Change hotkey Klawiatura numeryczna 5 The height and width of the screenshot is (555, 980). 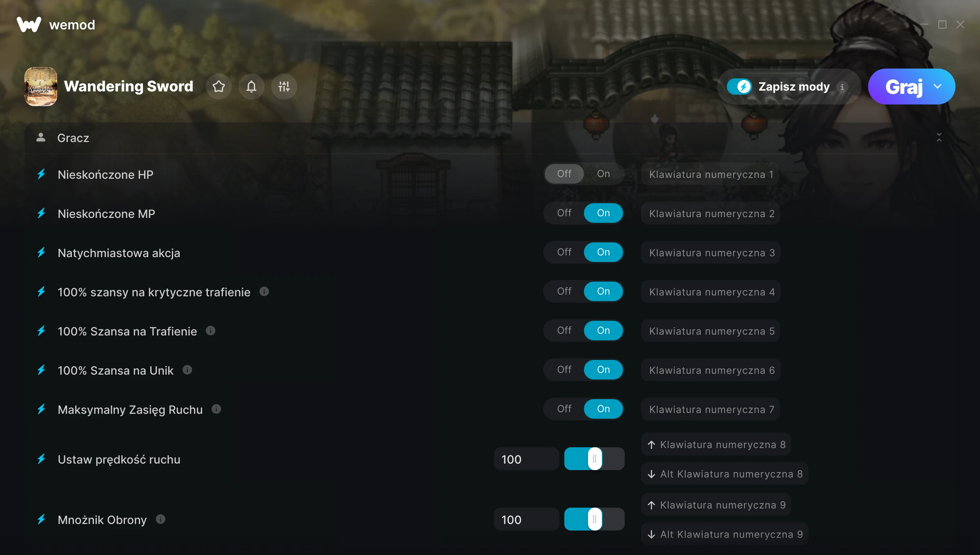coord(711,331)
